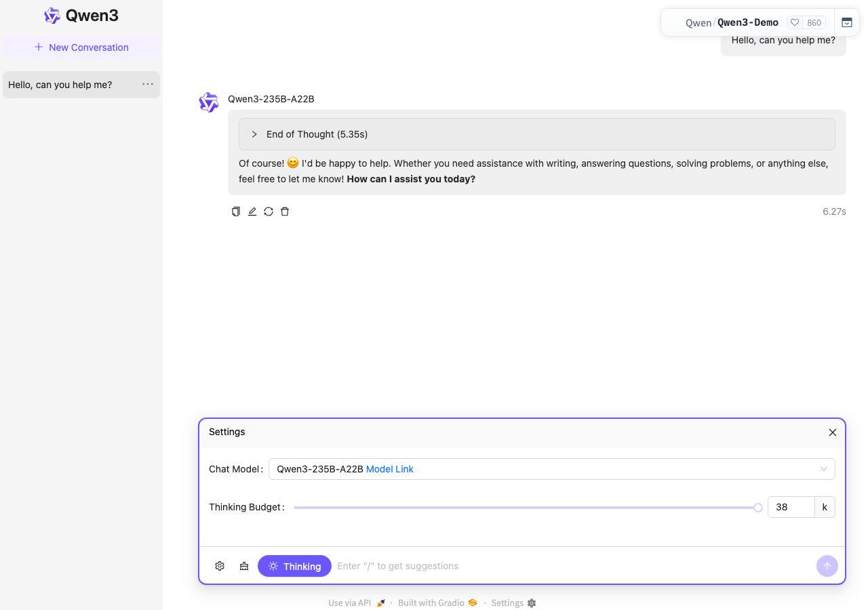Viewport: 868px width, 610px height.
Task: Copy the assistant's reply
Action: 236,211
